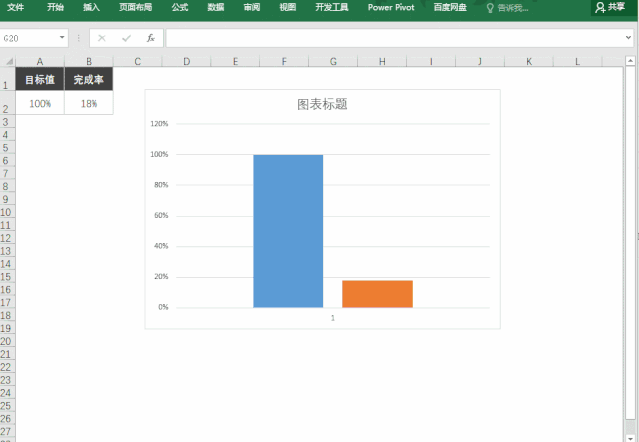Switch to the 数据 tab
639x442 pixels.
216,7
